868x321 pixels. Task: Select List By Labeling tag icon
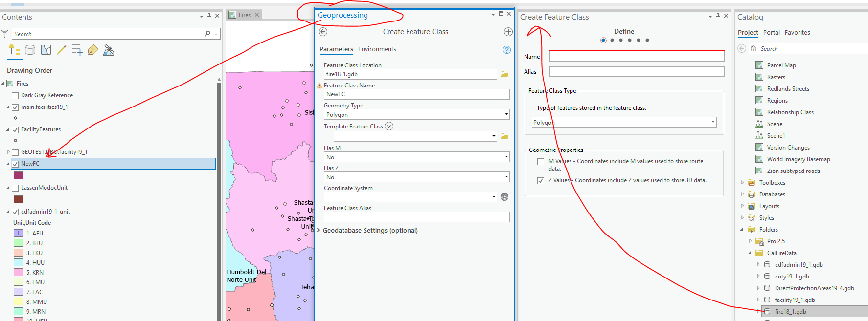(x=93, y=50)
